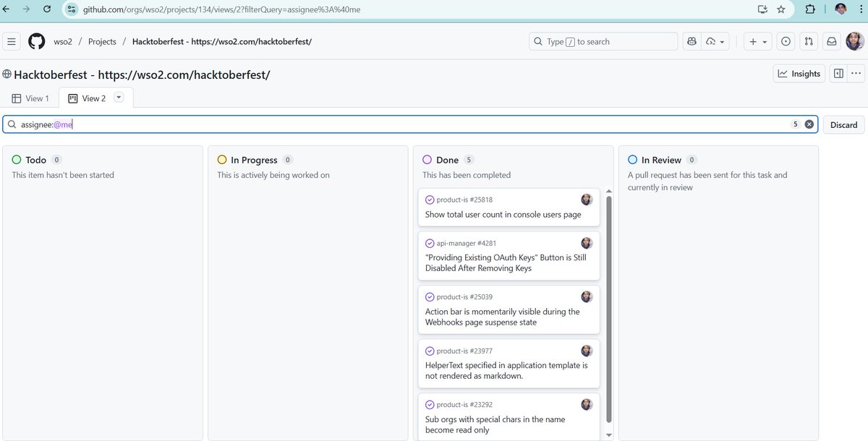Image resolution: width=868 pixels, height=441 pixels.
Task: Open the Pull requests icon in the header
Action: [x=809, y=42]
